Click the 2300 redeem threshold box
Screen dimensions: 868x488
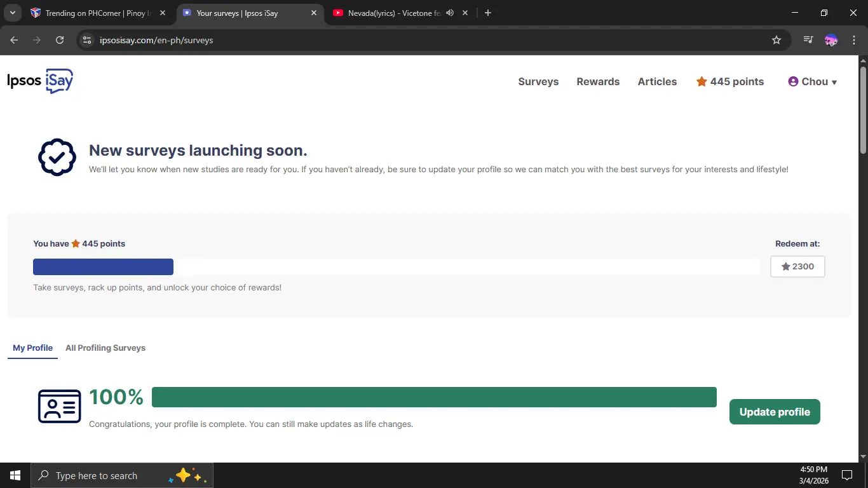[797, 266]
